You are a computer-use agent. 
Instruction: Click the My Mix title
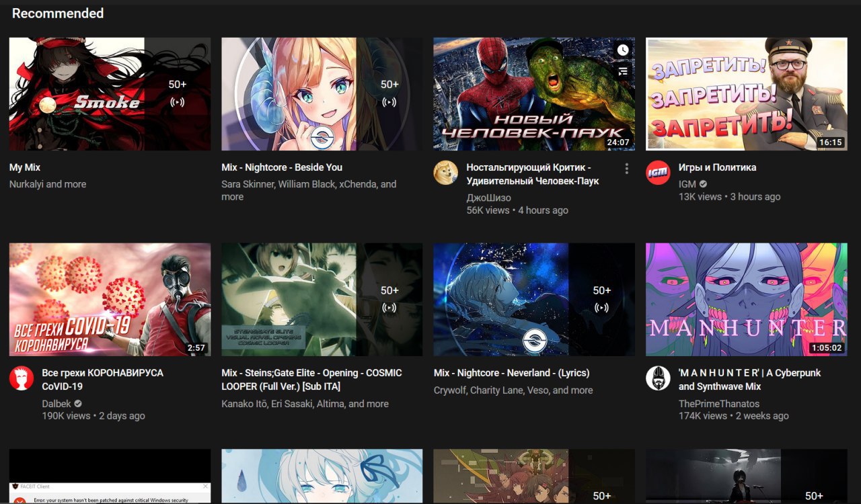tap(25, 167)
